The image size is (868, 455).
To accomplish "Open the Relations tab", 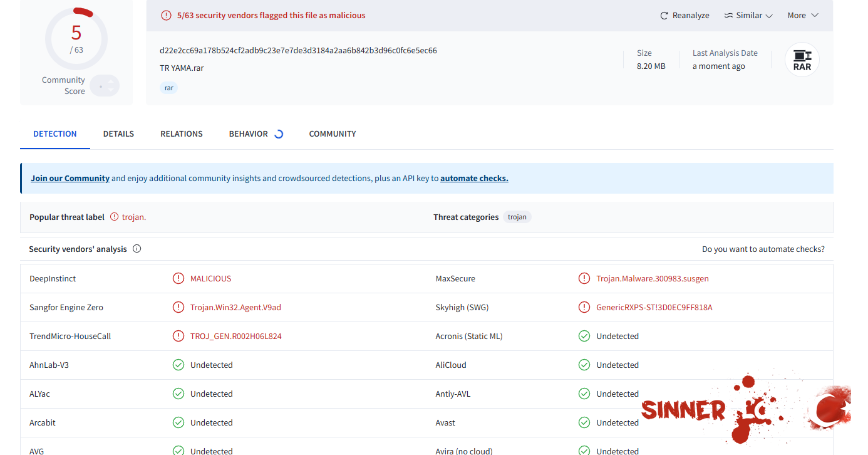I will (182, 134).
